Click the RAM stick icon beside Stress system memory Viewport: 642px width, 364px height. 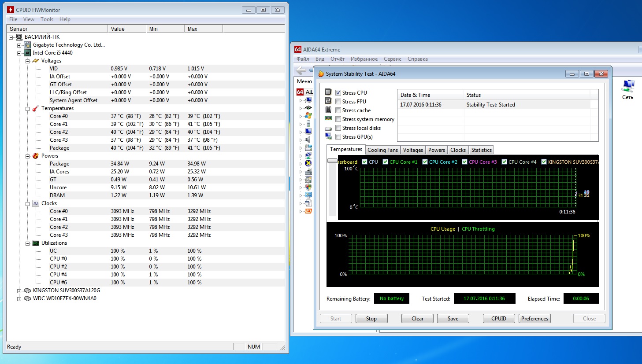click(x=328, y=118)
